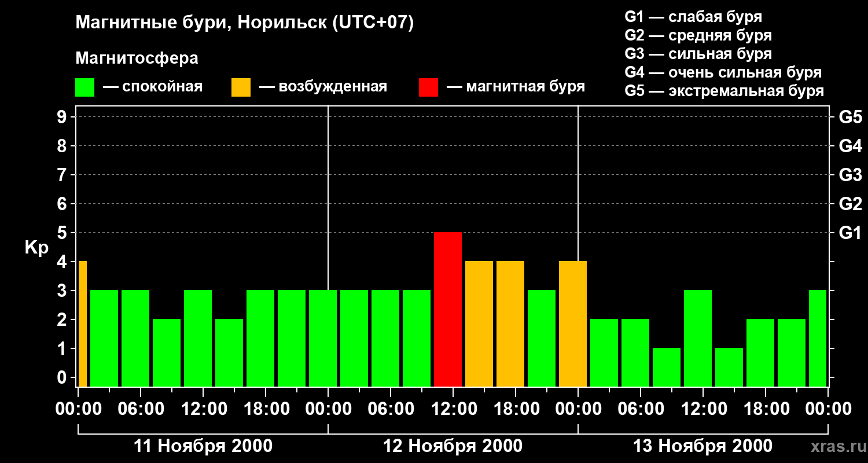Select the red Kp 5 storm bar
The image size is (868, 463).
pyautogui.click(x=448, y=309)
